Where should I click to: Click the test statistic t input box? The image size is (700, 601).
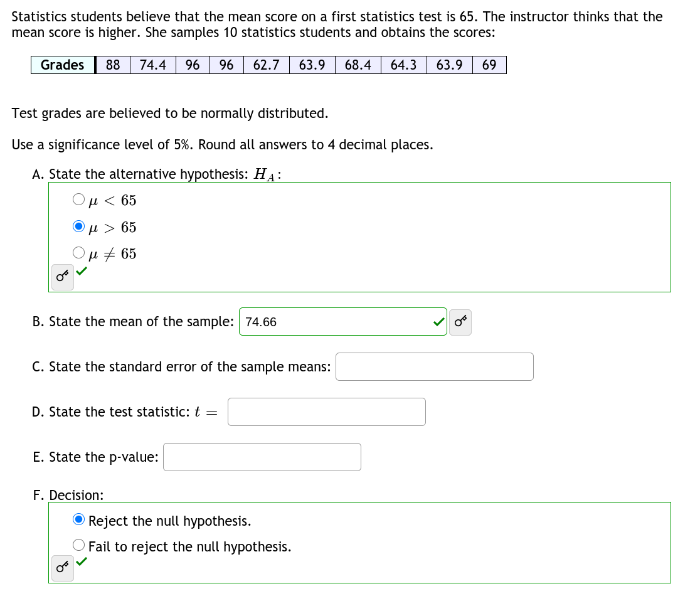coord(326,412)
